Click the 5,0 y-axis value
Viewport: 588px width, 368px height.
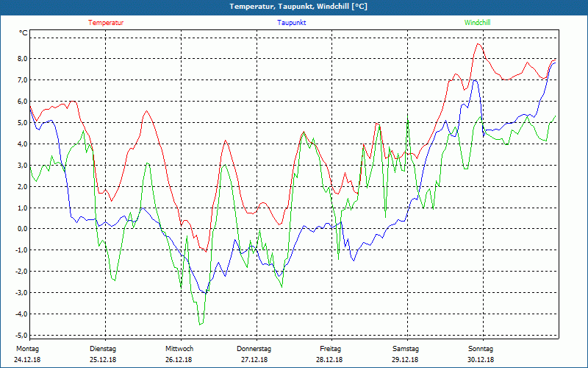(21, 122)
